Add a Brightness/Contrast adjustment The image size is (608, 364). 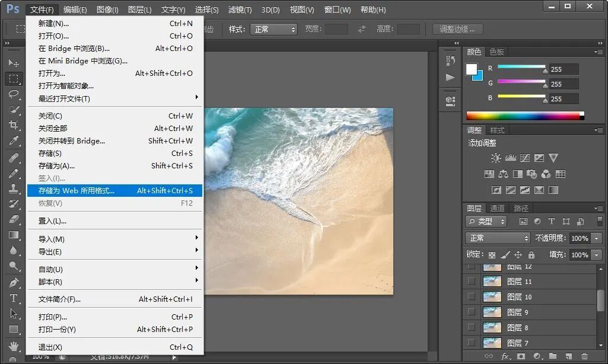click(496, 158)
